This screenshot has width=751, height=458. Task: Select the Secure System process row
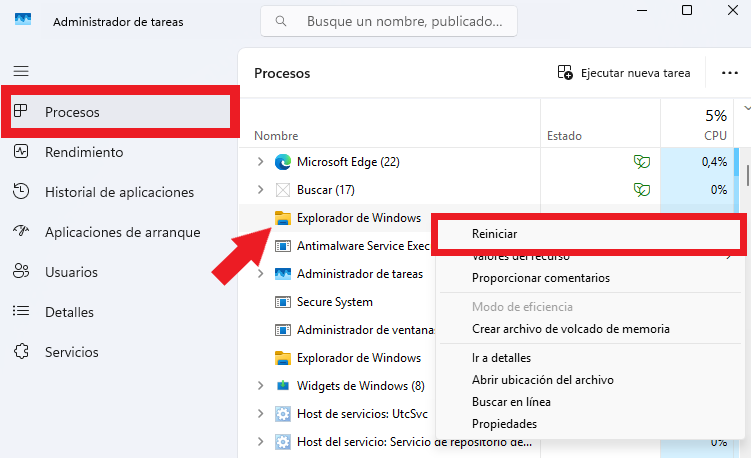[337, 302]
